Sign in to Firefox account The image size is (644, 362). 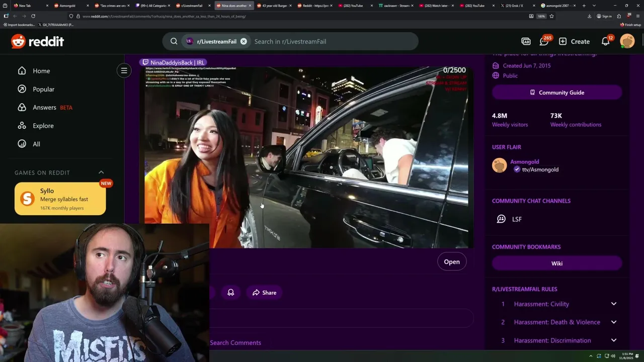click(604, 16)
